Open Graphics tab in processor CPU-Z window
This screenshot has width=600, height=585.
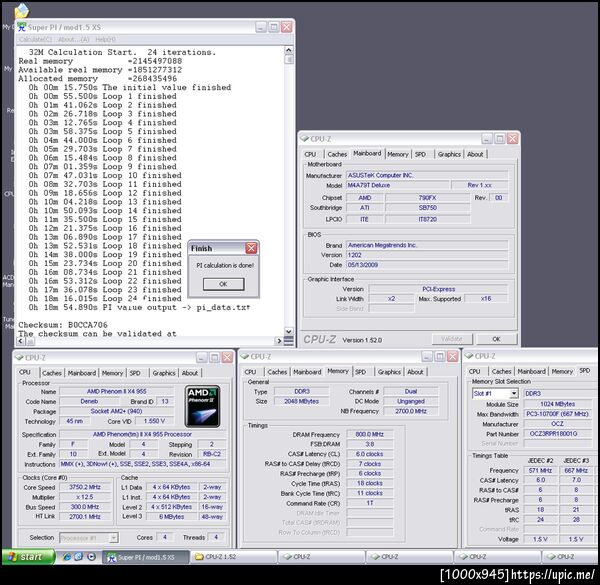[x=164, y=373]
